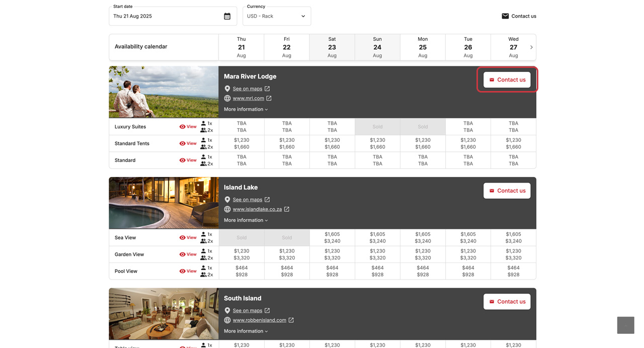Image resolution: width=644 pixels, height=348 pixels.
Task: Select the Tue 26 Aug calendar column
Action: [x=468, y=47]
